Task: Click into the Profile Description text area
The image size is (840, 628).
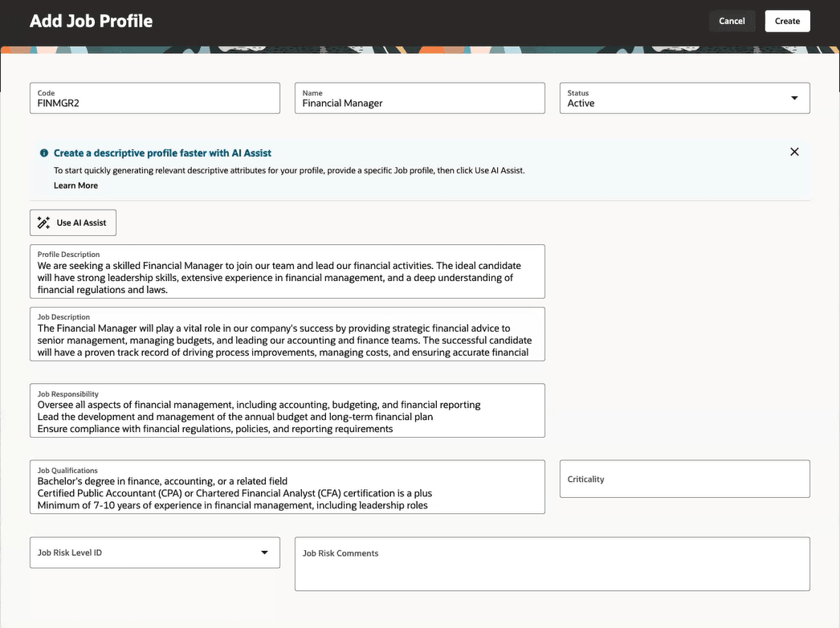Action: pyautogui.click(x=287, y=271)
